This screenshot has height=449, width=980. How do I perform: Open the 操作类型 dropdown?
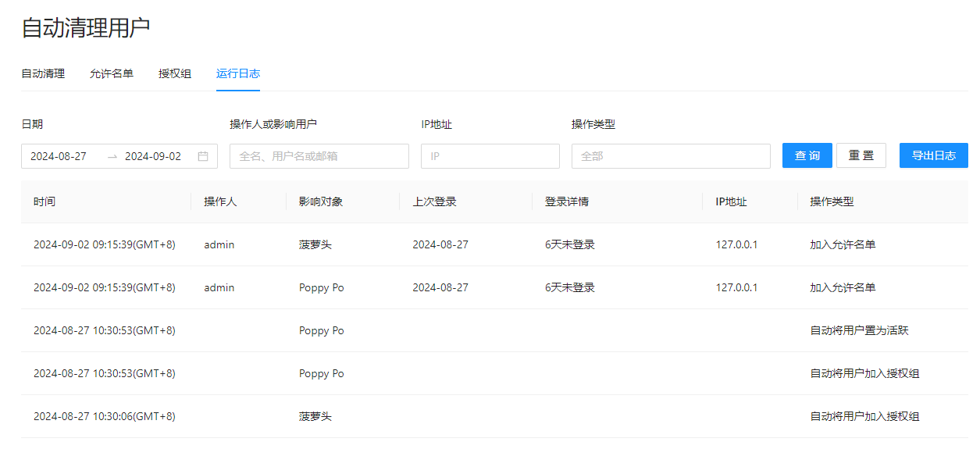[670, 156]
